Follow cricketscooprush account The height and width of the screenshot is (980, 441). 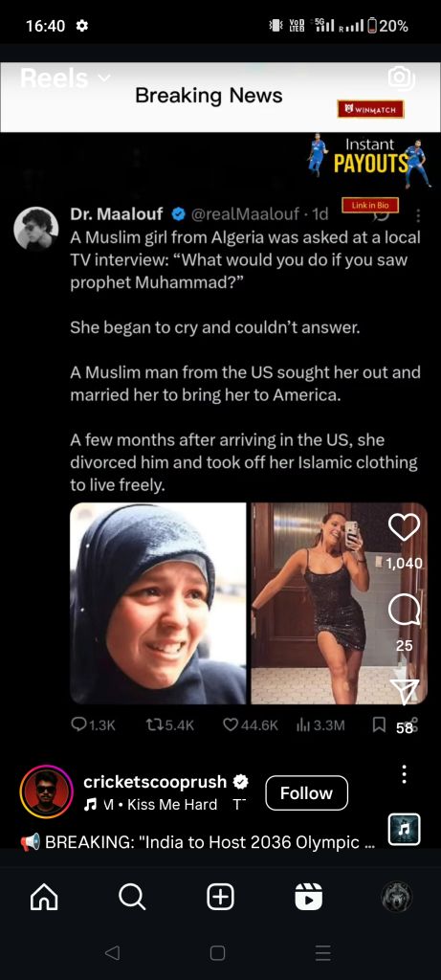click(x=307, y=792)
